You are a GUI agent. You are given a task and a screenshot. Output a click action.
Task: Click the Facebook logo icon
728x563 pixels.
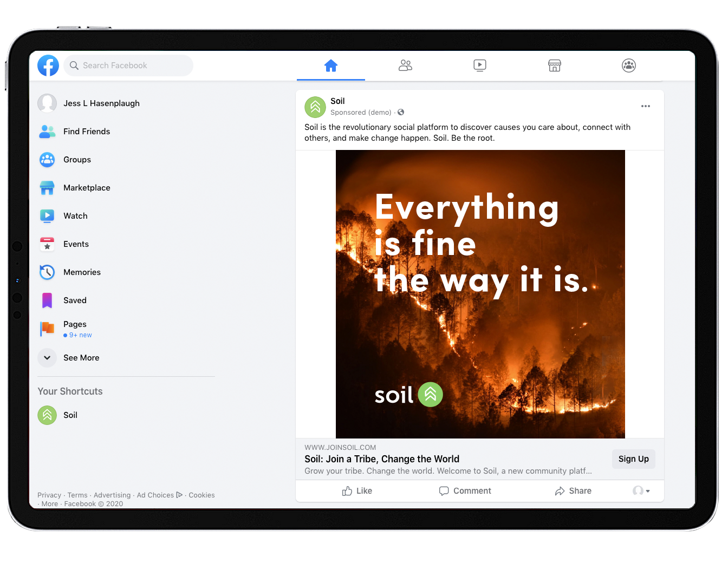coord(48,66)
